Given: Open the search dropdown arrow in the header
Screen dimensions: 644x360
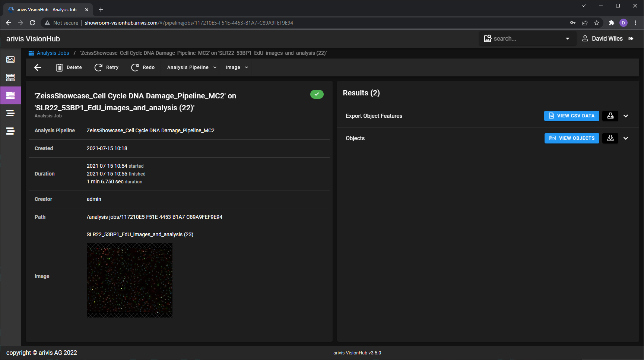Looking at the screenshot, I should 567,38.
